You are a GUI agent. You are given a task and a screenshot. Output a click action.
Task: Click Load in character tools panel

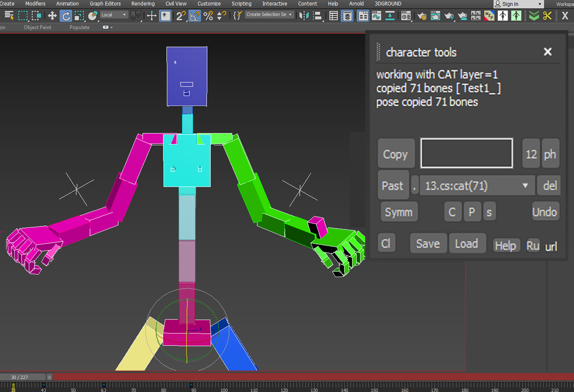[467, 243]
